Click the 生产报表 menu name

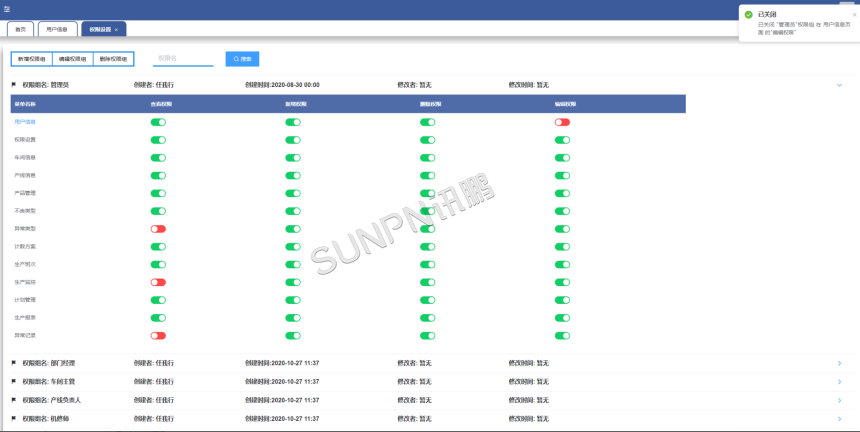tap(25, 317)
